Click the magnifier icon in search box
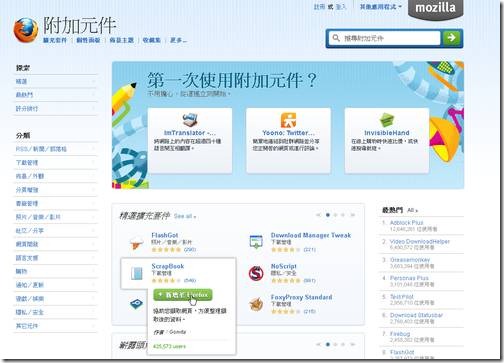504x363 pixels. (336, 38)
